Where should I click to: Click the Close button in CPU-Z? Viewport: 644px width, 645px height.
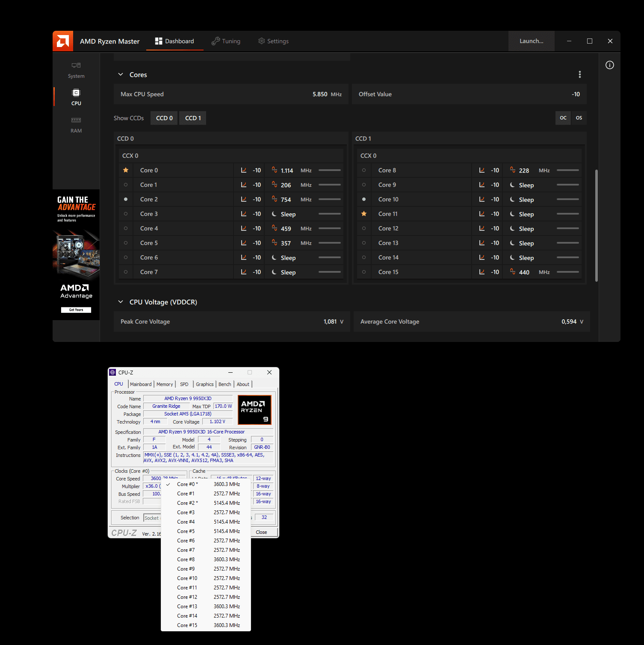click(x=261, y=532)
